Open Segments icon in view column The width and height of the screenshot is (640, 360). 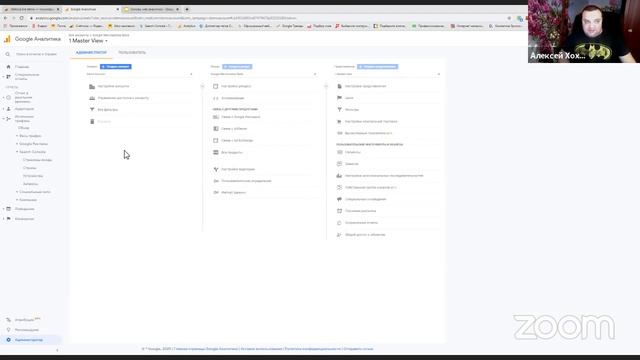pyautogui.click(x=339, y=152)
